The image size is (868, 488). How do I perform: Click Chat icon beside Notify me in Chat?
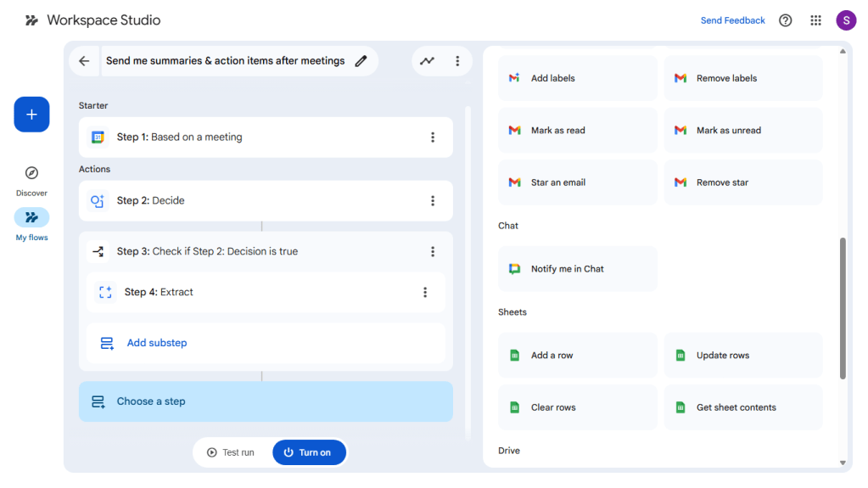point(514,269)
